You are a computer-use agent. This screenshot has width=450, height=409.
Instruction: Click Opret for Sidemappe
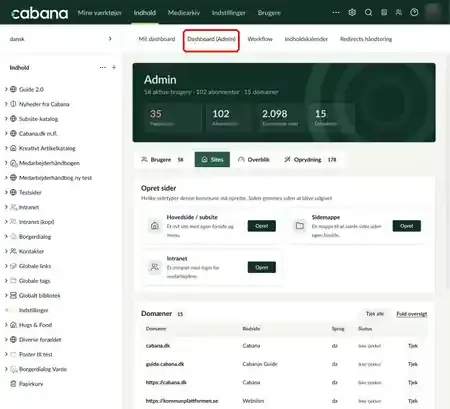[x=407, y=226]
